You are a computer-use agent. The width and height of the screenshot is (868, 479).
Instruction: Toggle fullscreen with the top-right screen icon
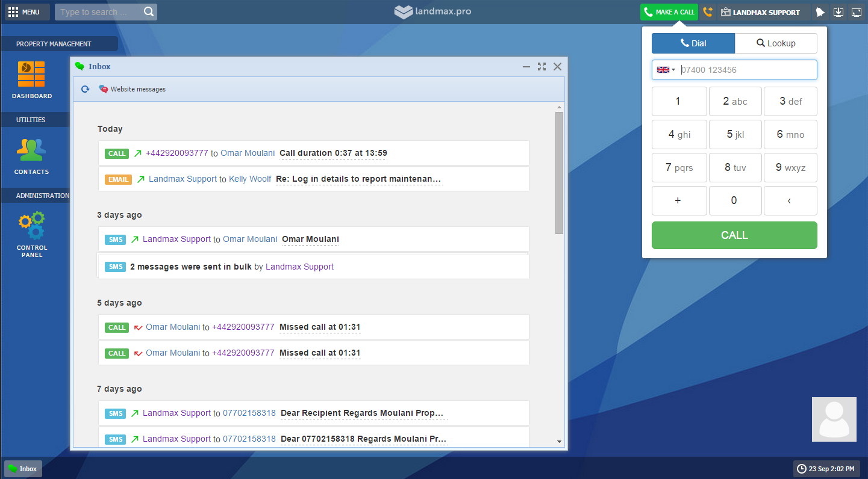pyautogui.click(x=856, y=12)
